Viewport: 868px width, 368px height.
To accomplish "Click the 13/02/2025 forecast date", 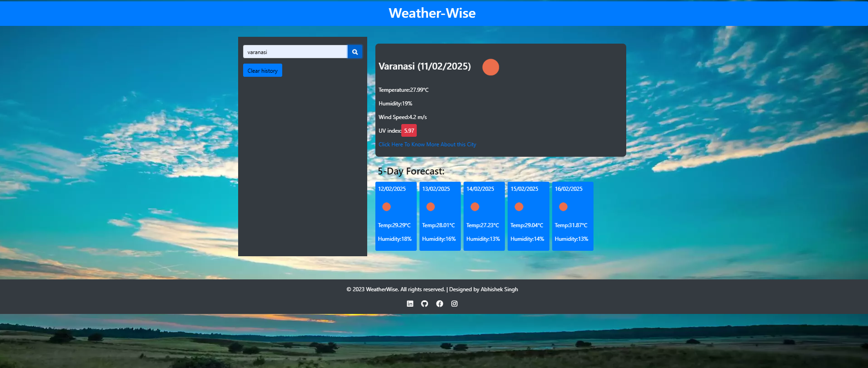I will point(436,189).
